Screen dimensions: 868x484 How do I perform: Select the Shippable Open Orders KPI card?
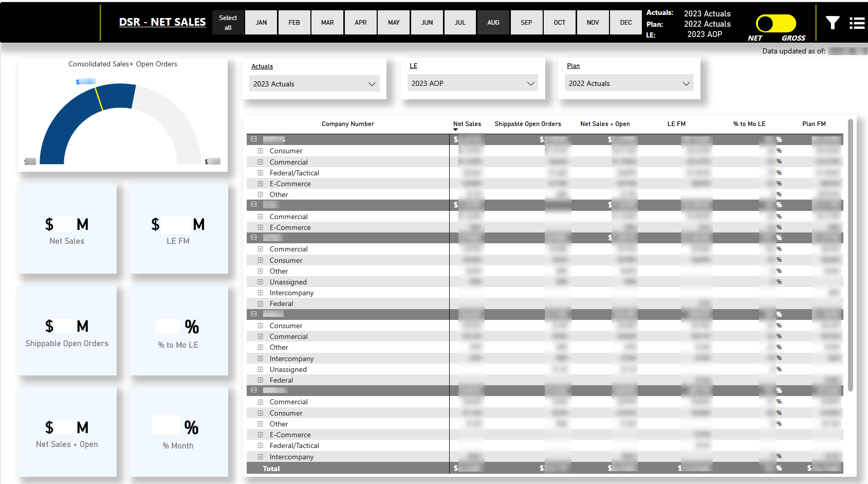click(67, 330)
